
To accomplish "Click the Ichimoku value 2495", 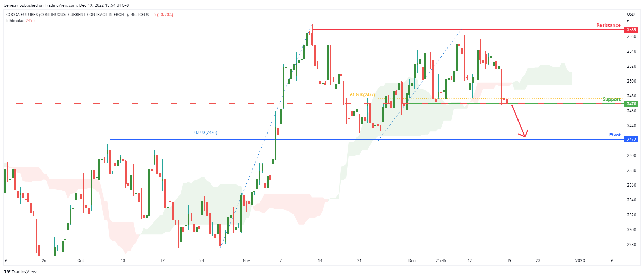I will click(x=30, y=21).
